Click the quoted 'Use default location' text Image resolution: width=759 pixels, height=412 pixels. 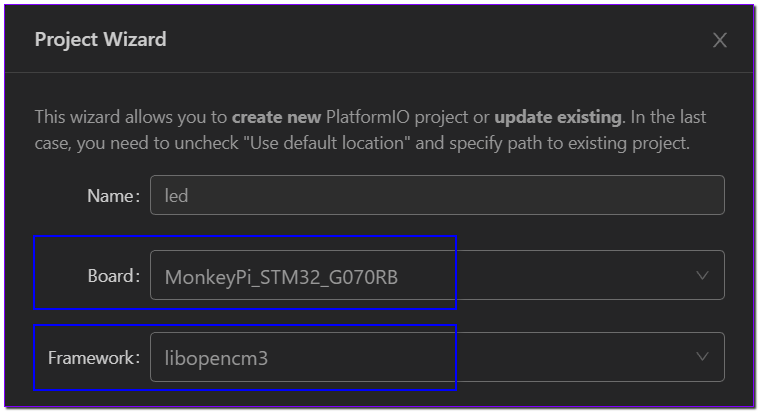pos(327,143)
